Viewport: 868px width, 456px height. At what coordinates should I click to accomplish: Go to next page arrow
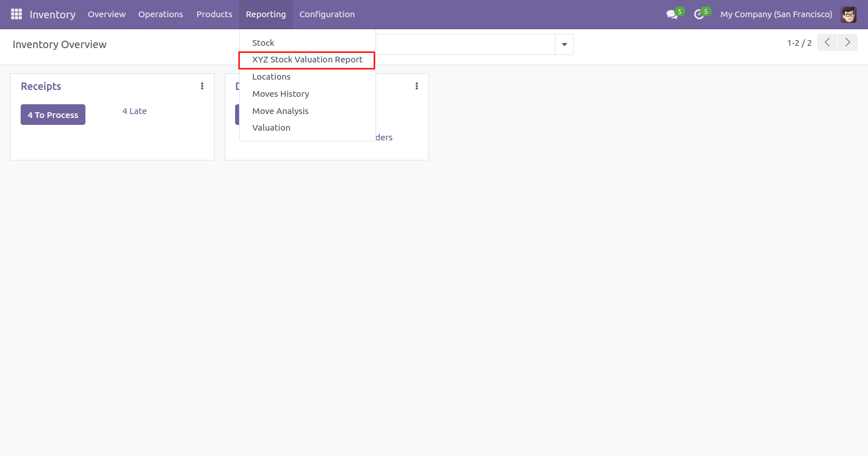848,42
